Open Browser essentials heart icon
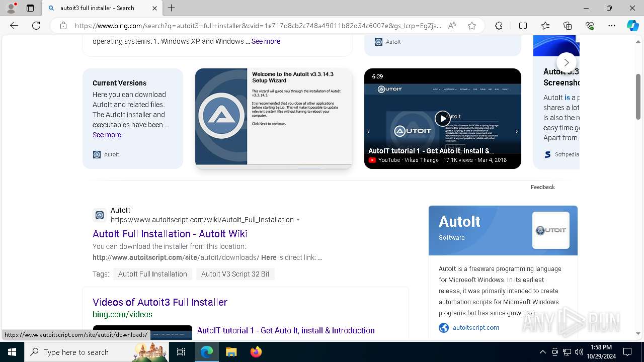This screenshot has width=644, height=362. pyautogui.click(x=590, y=26)
